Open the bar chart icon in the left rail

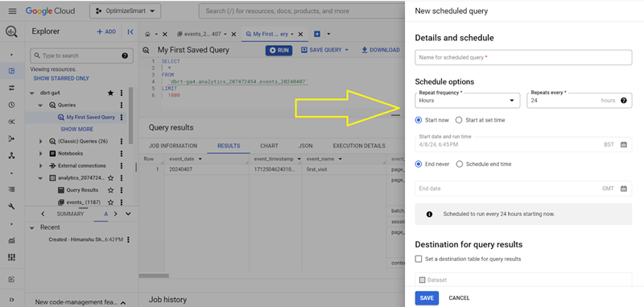point(11,240)
